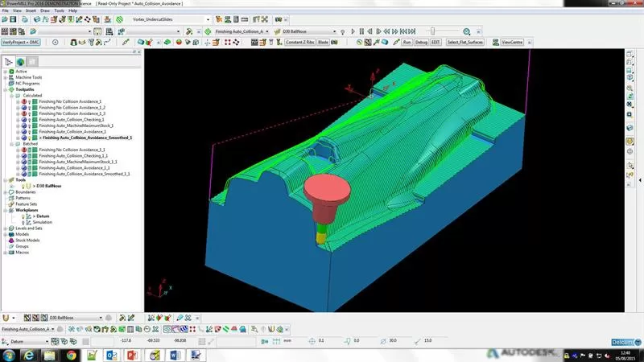Open Word from the taskbar
This screenshot has width=644, height=362.
coord(175,355)
